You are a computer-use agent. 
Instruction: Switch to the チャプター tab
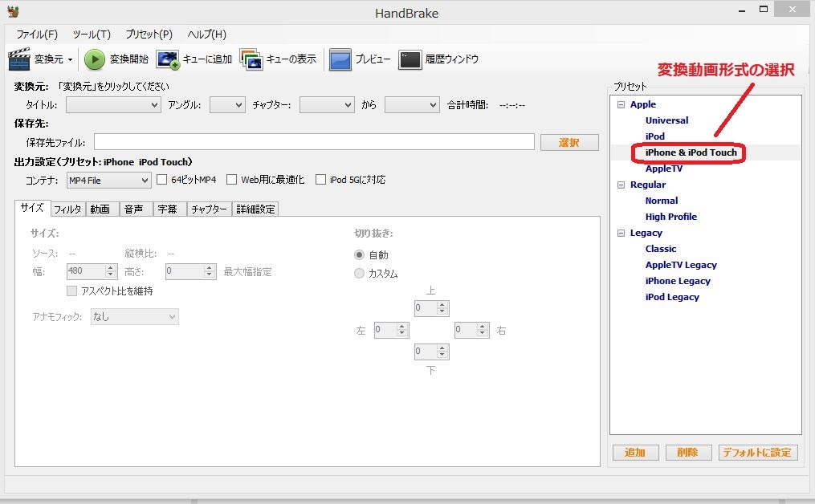tap(209, 209)
